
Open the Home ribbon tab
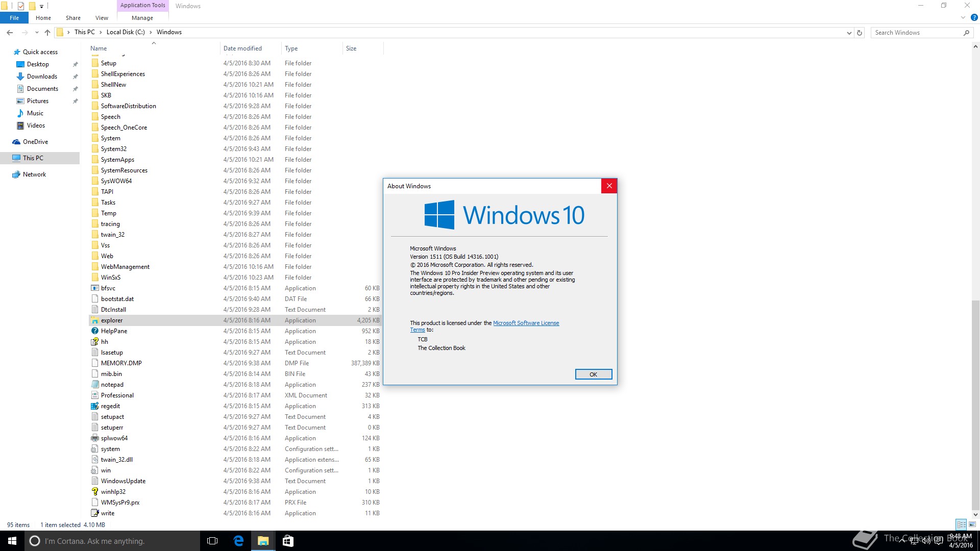(x=43, y=18)
